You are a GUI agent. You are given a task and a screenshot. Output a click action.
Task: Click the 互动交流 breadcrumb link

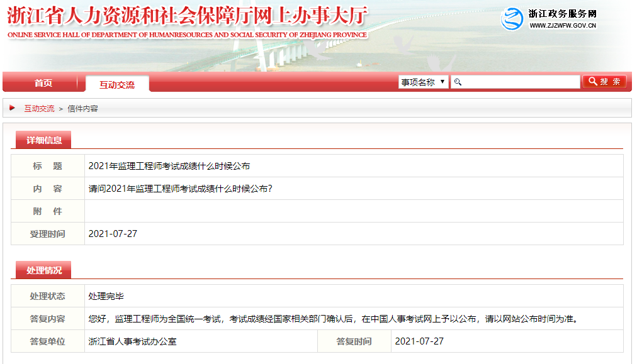point(39,108)
